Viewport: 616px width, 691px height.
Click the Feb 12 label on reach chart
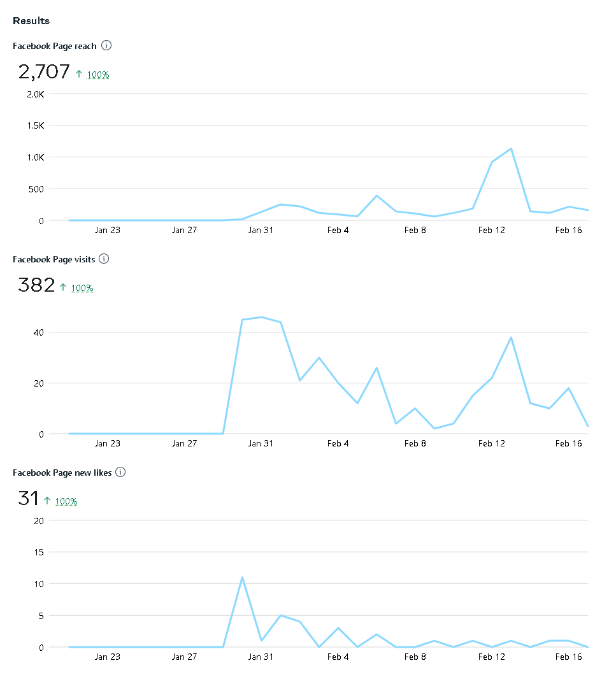pos(491,230)
